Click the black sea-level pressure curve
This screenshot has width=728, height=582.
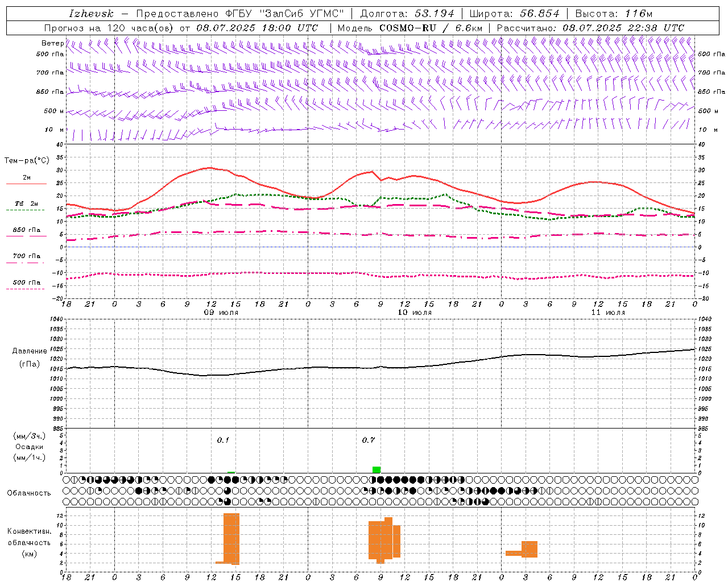click(x=381, y=367)
